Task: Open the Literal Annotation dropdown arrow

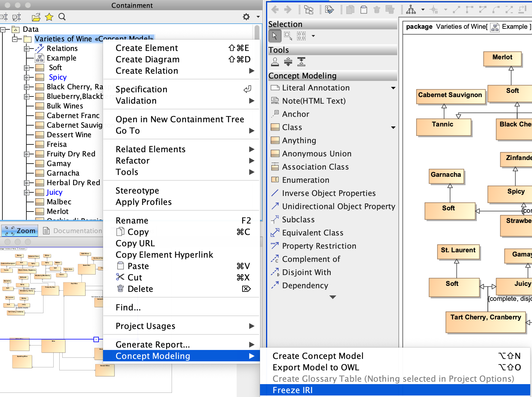Action: point(393,88)
